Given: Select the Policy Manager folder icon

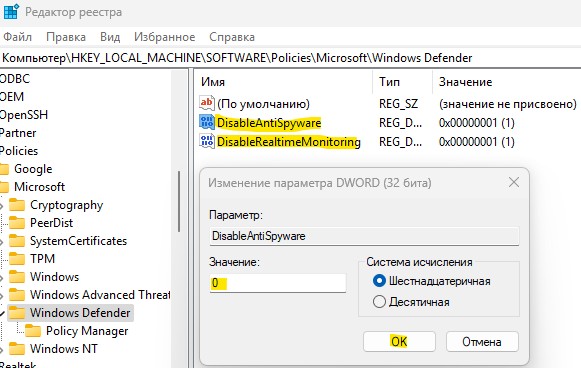Looking at the screenshot, I should tap(33, 331).
